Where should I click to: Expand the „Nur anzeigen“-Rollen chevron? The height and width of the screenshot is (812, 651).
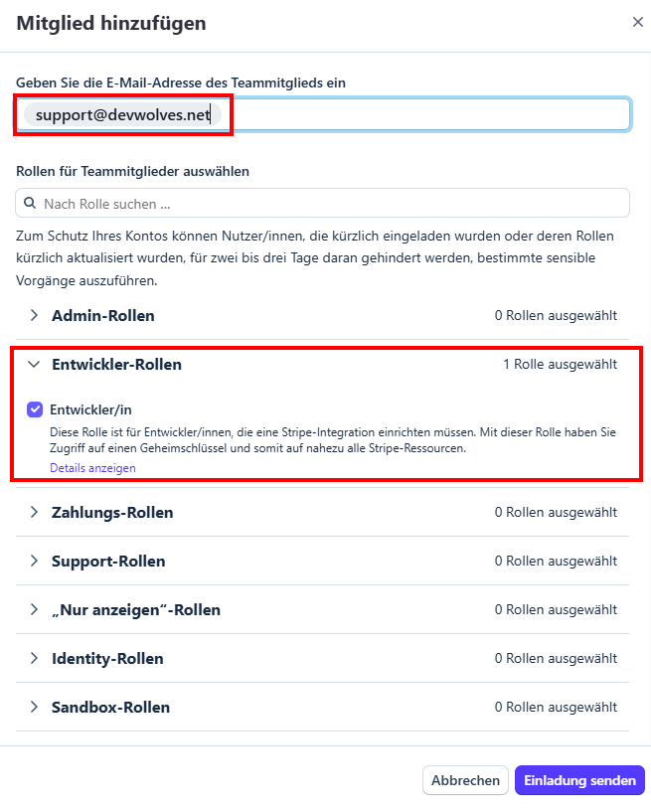coord(34,610)
